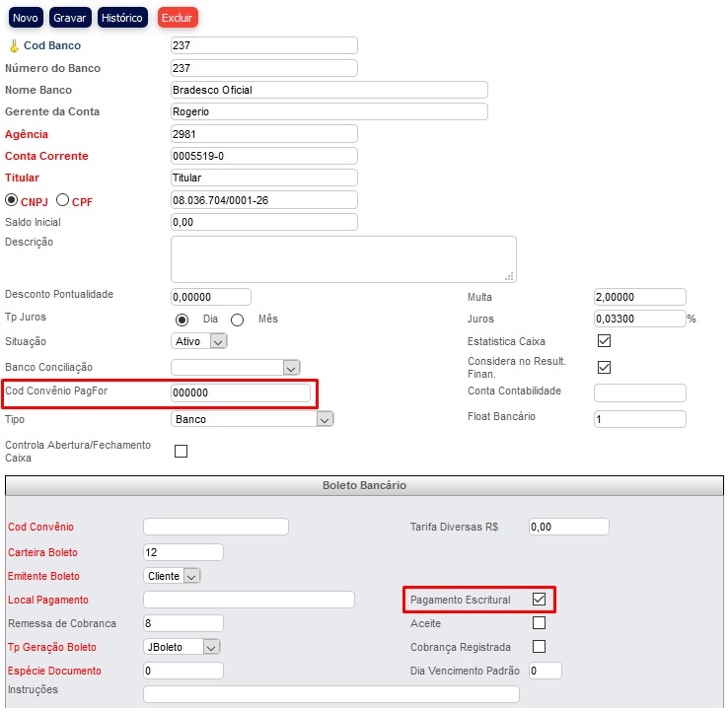The height and width of the screenshot is (712, 728).
Task: Click the red Excluir button
Action: 178,18
